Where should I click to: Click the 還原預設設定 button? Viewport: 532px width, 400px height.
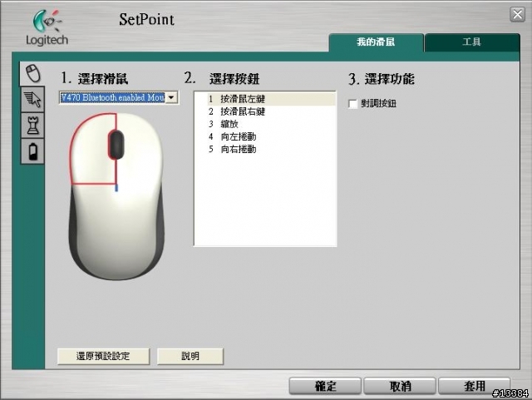coord(103,356)
